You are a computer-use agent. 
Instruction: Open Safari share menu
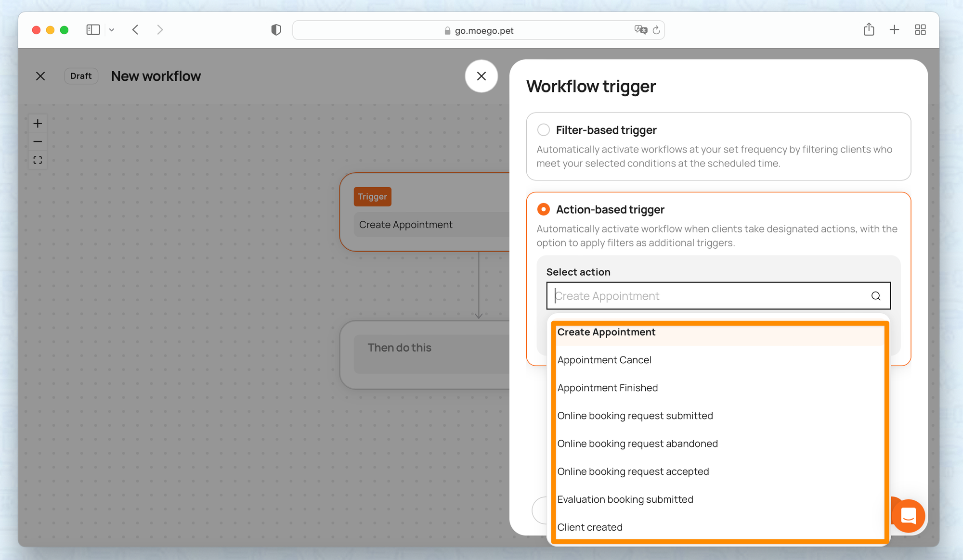869,30
